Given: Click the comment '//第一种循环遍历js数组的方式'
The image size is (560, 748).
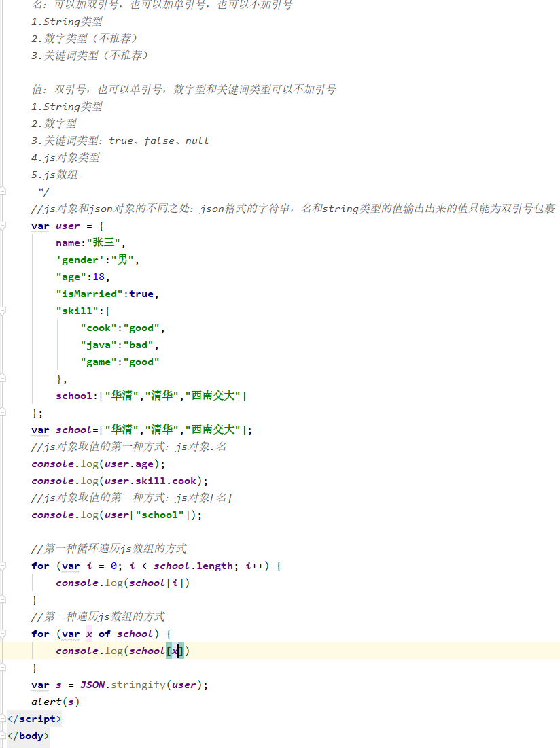Looking at the screenshot, I should pyautogui.click(x=109, y=549).
